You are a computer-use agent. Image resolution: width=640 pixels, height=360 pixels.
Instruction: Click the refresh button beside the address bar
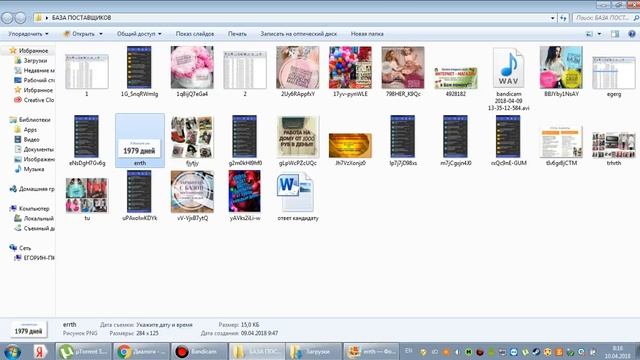pos(563,18)
